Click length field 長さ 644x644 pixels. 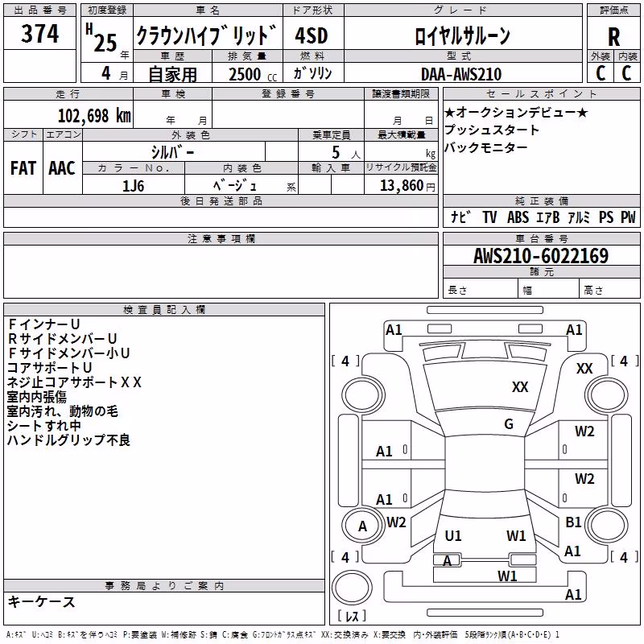(481, 290)
